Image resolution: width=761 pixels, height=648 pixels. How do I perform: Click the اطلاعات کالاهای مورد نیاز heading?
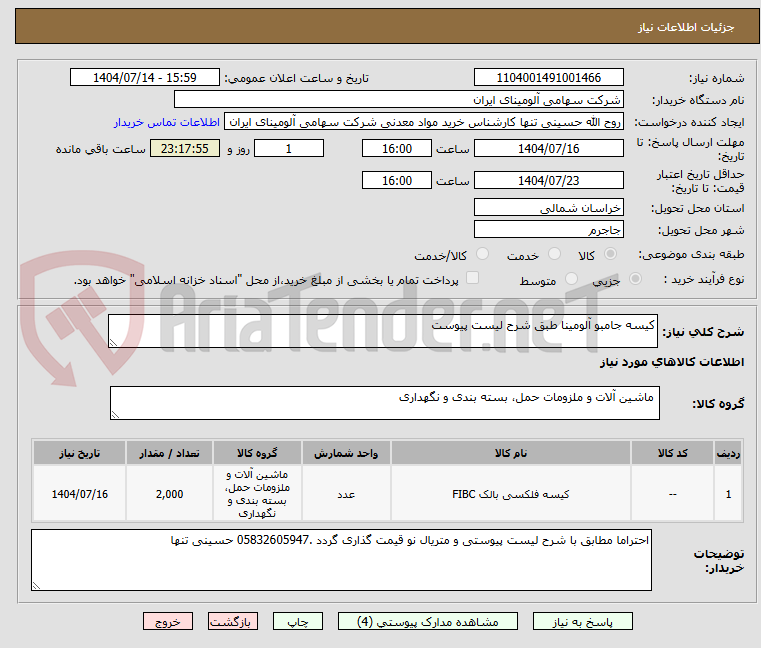(672, 363)
